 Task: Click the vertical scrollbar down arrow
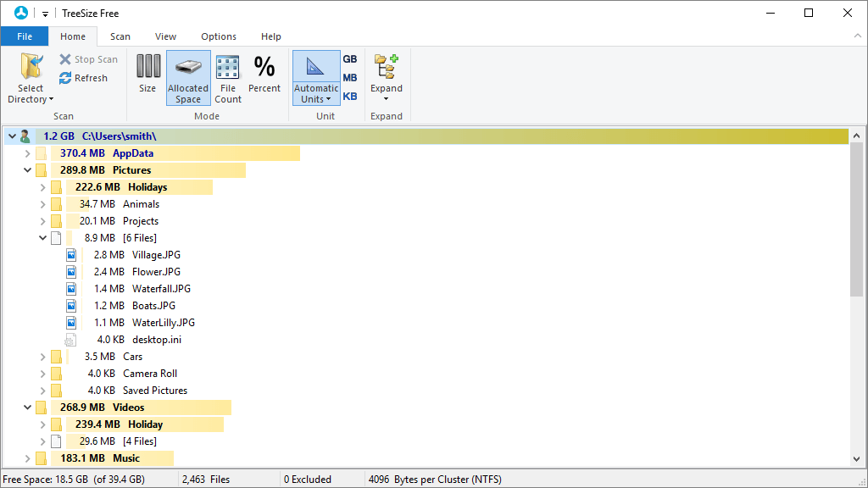tap(857, 458)
